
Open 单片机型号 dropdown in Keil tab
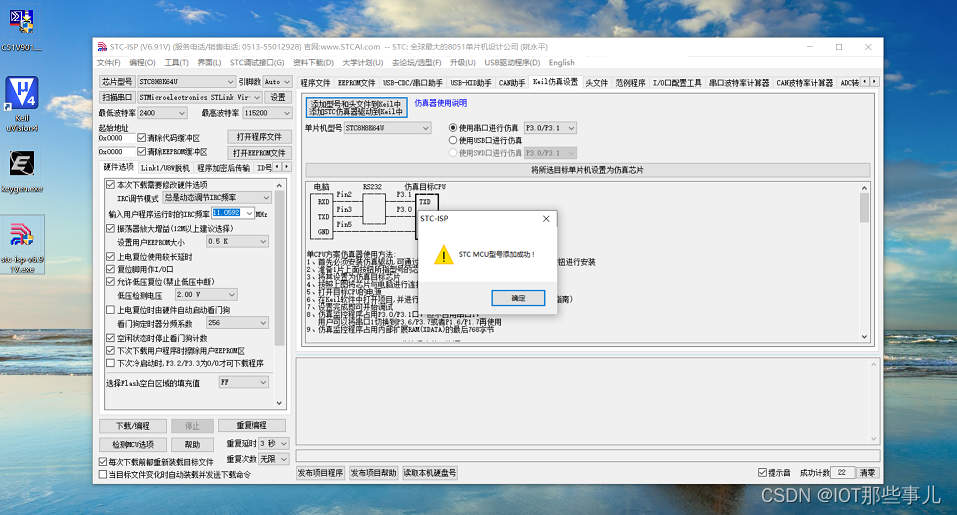388,128
